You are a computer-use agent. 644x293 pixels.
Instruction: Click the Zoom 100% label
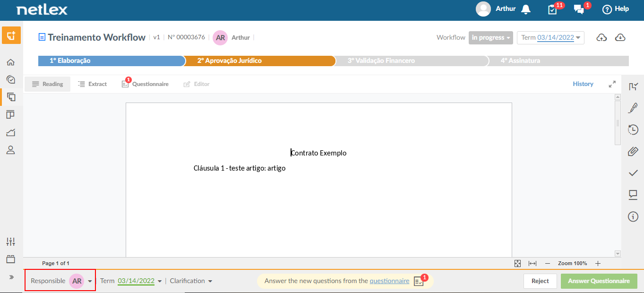pyautogui.click(x=573, y=263)
